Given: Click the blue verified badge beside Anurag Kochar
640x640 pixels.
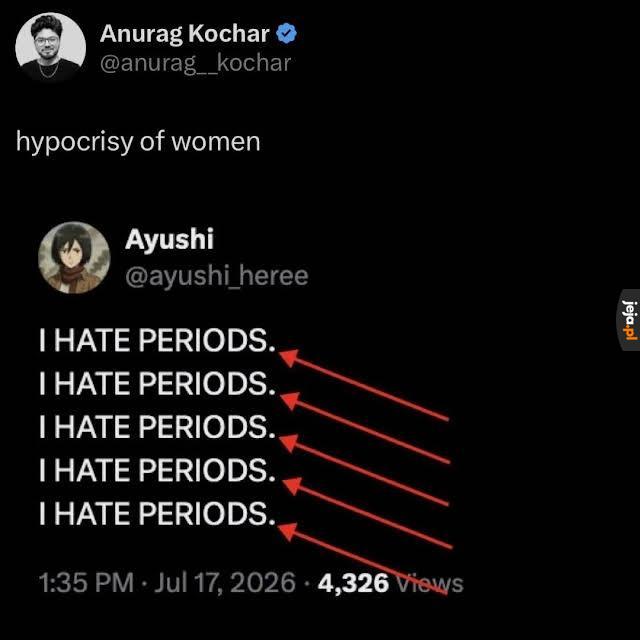Looking at the screenshot, I should coord(287,33).
